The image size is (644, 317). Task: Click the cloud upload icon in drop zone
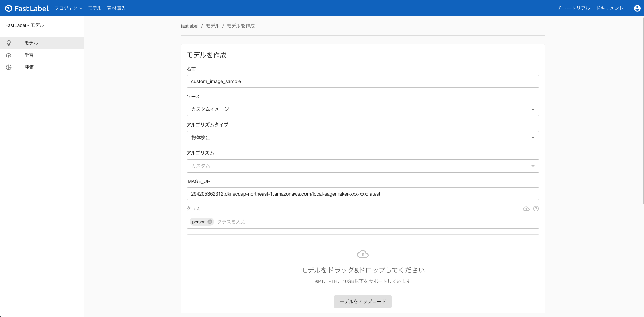coord(363,254)
